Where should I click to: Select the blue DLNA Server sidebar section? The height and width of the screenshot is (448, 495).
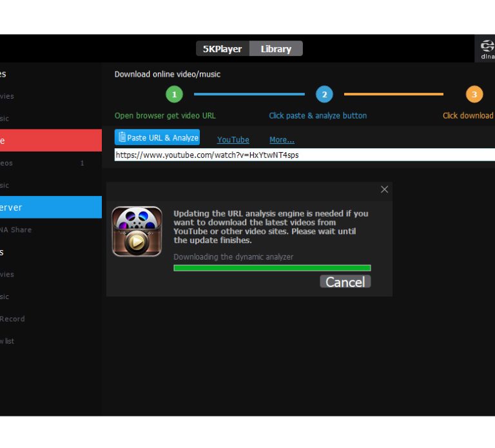pyautogui.click(x=50, y=208)
